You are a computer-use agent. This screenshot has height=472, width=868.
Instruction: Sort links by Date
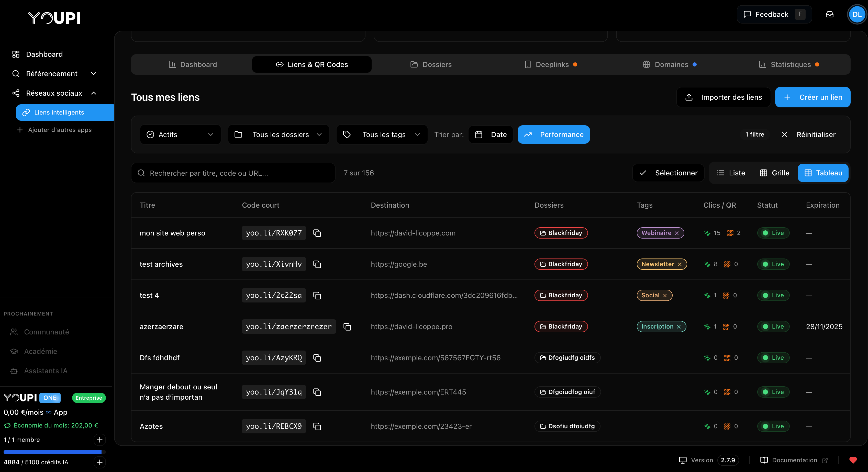pos(491,134)
